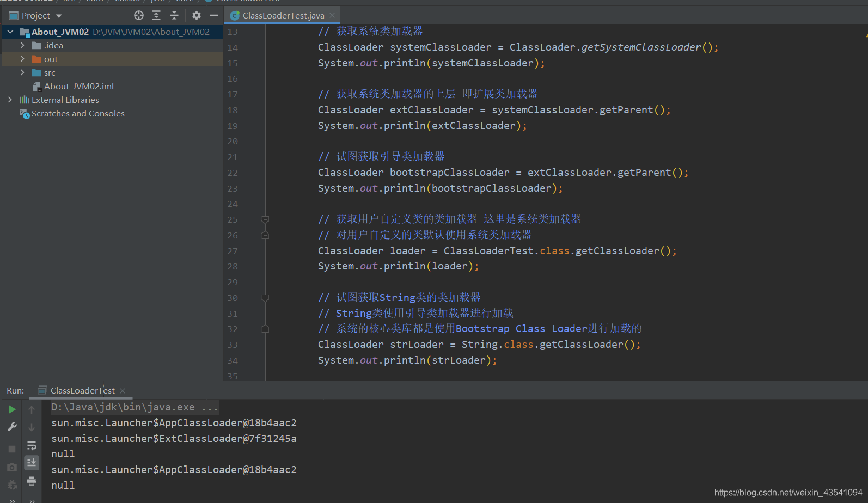Viewport: 868px width, 503px height.
Task: Hide the Project tool window
Action: (x=214, y=15)
